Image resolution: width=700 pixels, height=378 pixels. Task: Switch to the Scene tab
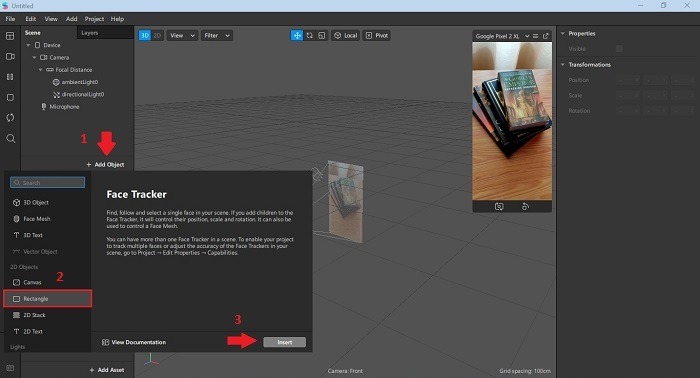pyautogui.click(x=33, y=33)
